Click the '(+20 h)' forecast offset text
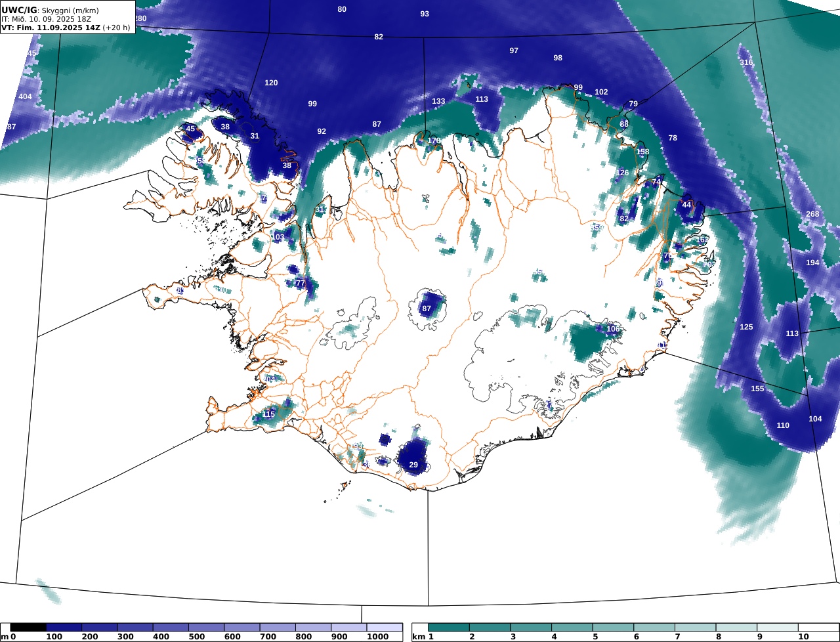 click(x=117, y=28)
